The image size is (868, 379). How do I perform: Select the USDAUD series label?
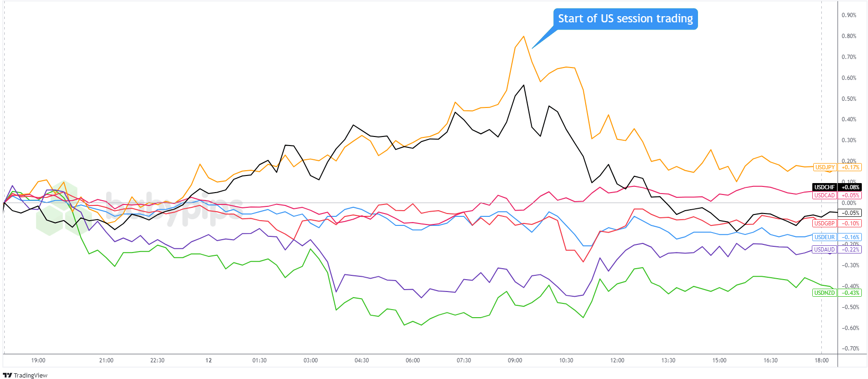(824, 250)
